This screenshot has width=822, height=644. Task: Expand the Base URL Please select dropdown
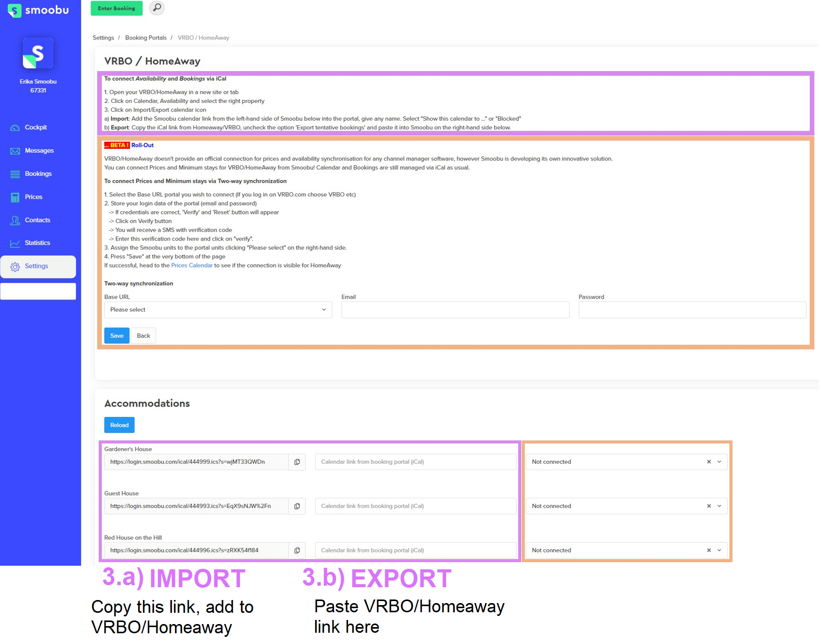[218, 310]
